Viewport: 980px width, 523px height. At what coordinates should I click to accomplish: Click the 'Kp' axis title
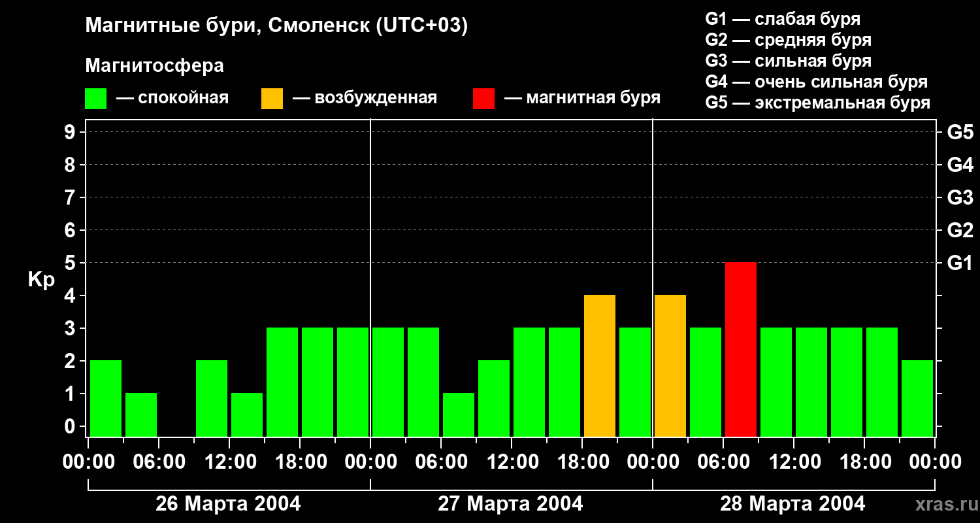[x=41, y=280]
